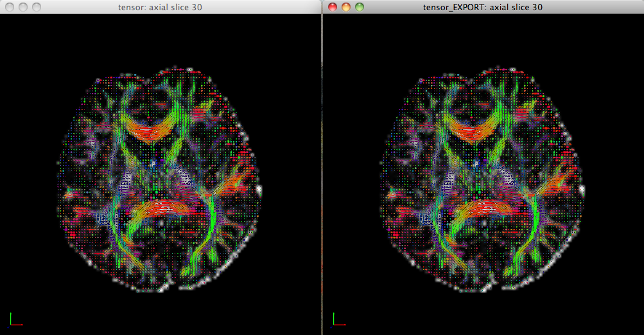This screenshot has width=644, height=335.
Task: Click the 'tensor_EXPORT: axial slice 30' title bar
Action: tap(483, 7)
